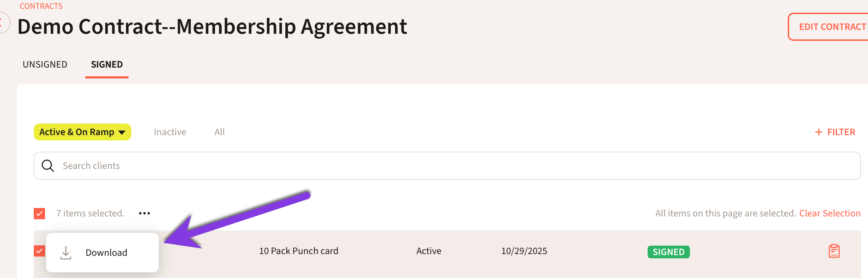Open the clipboard contract icon in the row
This screenshot has width=868, height=278.
(834, 251)
